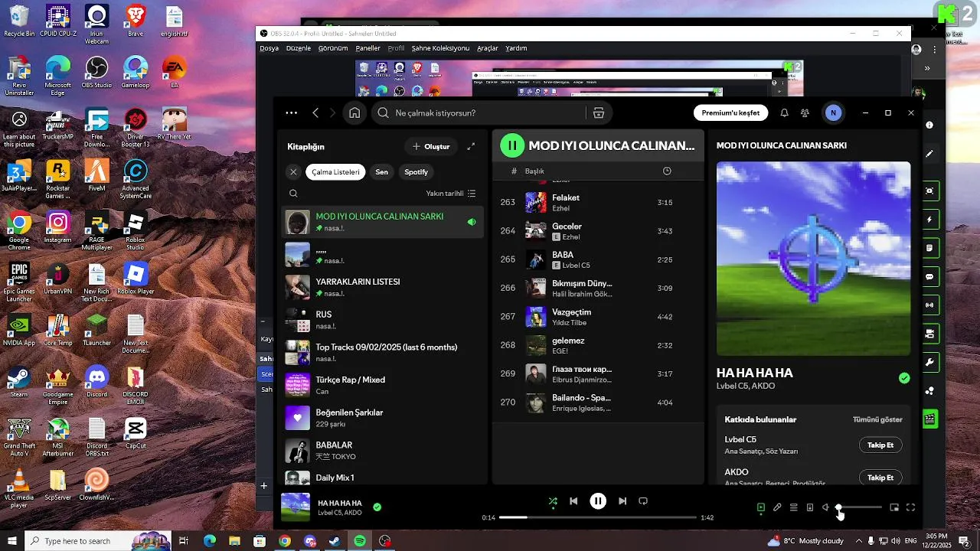Follow Lvbel C5 with Takip Et

click(x=880, y=445)
